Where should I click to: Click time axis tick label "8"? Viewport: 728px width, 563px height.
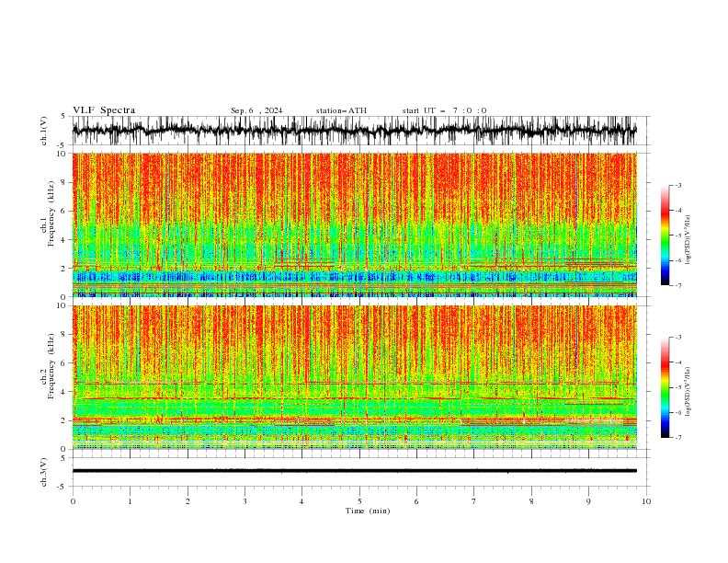pyautogui.click(x=531, y=501)
